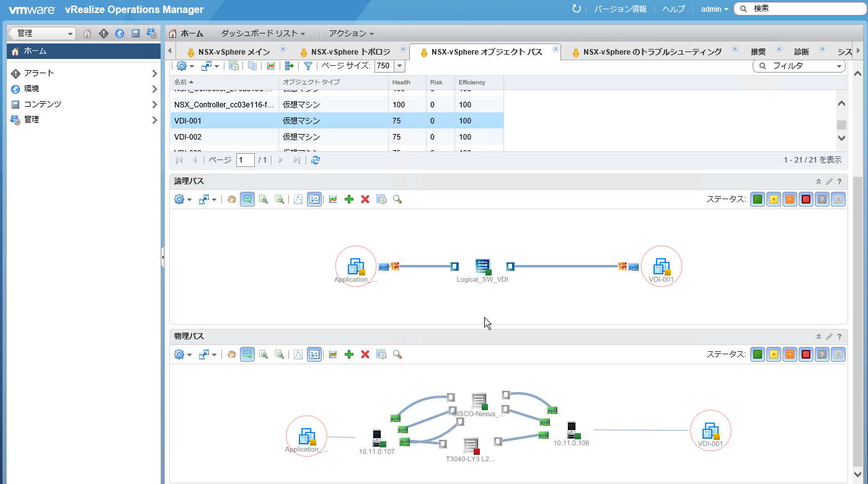Switch to the 診断 tab
The width and height of the screenshot is (868, 484).
pos(802,52)
